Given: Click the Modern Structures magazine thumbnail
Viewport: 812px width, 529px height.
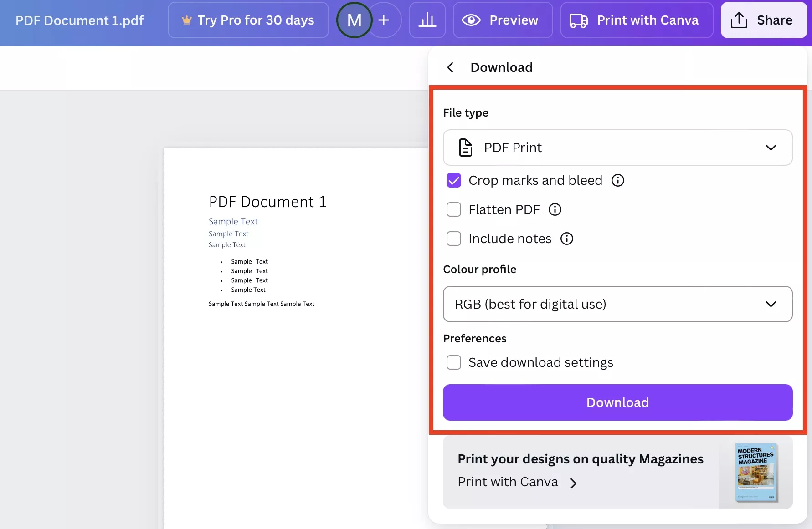Looking at the screenshot, I should pos(756,473).
